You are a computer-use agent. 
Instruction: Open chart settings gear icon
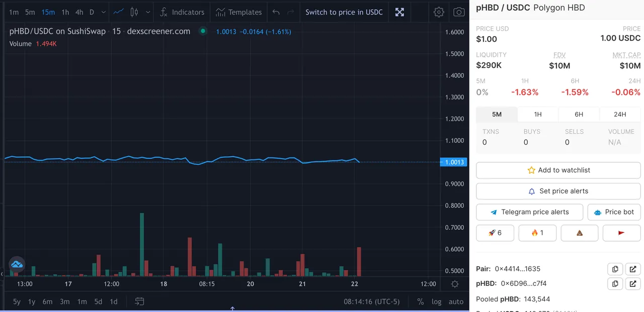(439, 12)
